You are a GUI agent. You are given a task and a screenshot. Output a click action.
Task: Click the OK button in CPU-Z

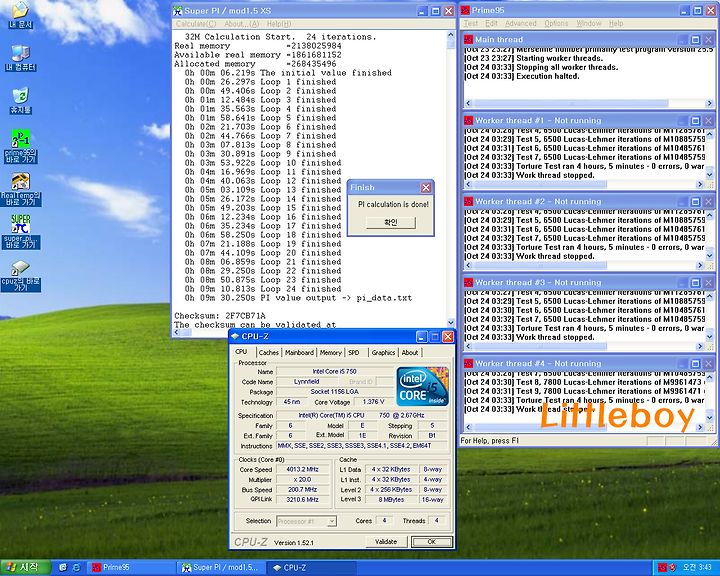click(x=431, y=542)
